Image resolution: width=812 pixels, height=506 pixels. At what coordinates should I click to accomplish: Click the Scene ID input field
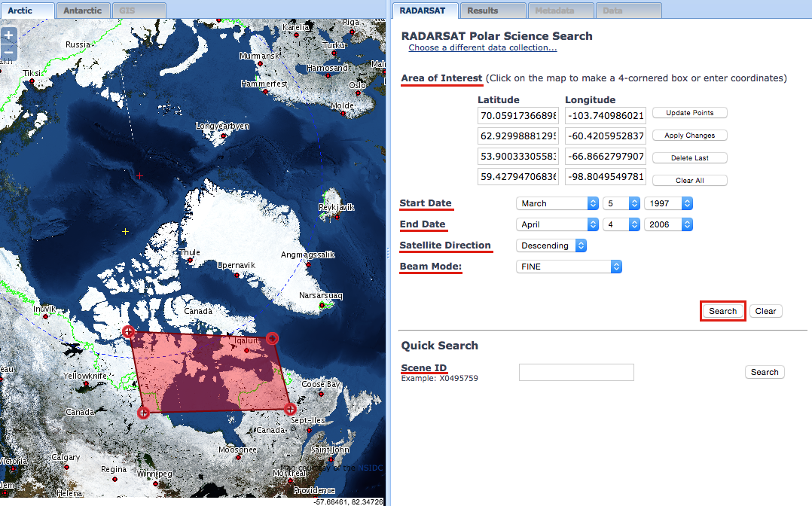click(x=575, y=372)
